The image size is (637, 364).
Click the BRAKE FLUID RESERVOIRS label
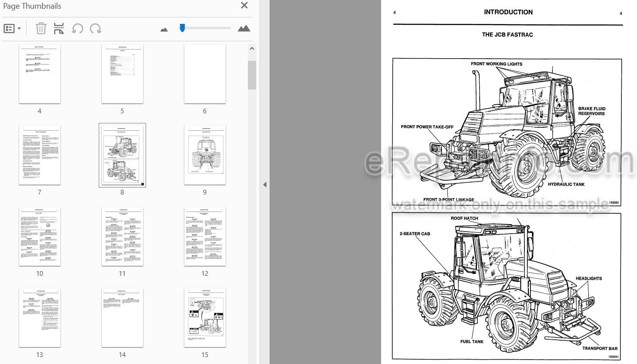[591, 111]
